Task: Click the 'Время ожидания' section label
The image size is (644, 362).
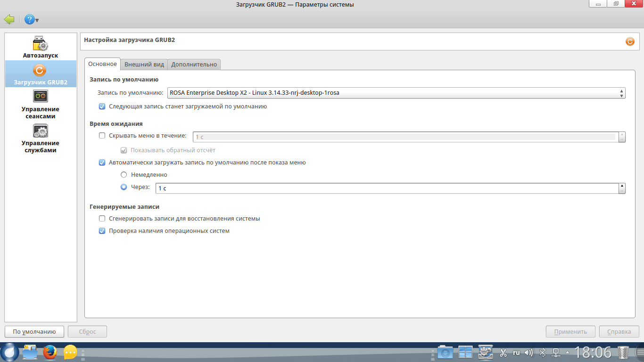Action: coord(116,124)
